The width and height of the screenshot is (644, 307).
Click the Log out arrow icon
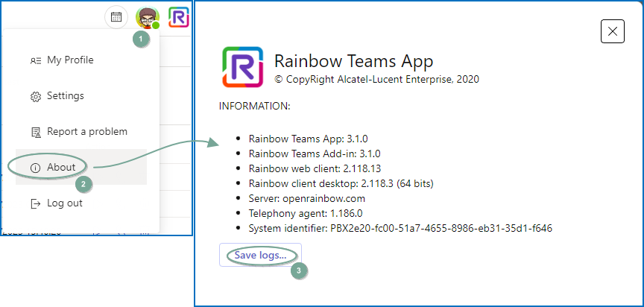click(36, 203)
